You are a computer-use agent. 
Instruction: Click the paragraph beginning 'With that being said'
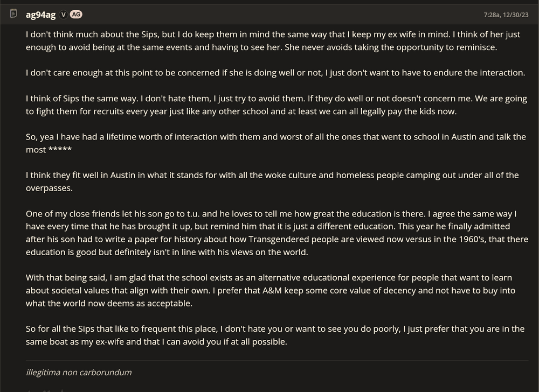pos(271,291)
